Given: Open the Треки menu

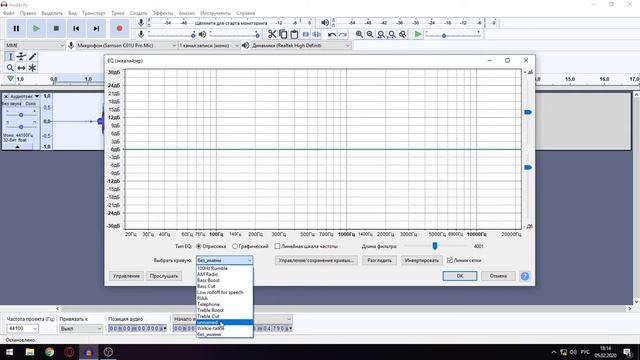Looking at the screenshot, I should pos(118,13).
